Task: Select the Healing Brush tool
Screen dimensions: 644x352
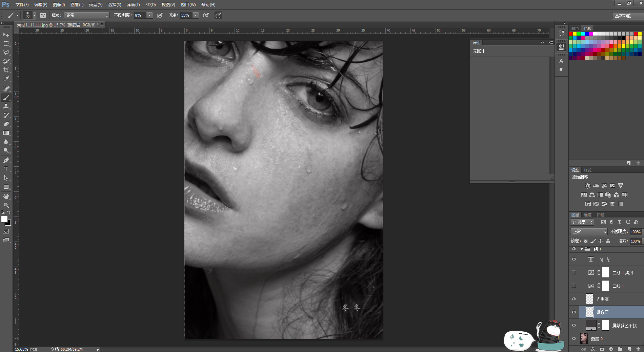Action: pos(6,89)
